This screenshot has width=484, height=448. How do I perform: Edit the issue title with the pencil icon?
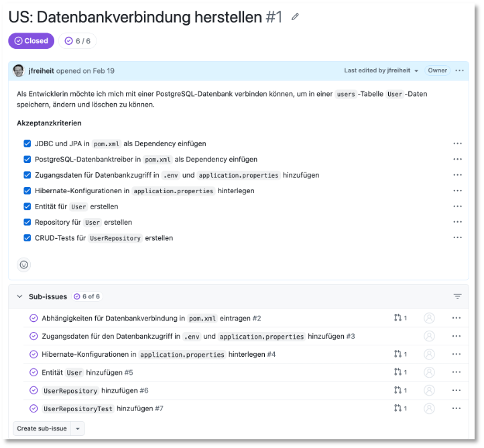(x=295, y=17)
